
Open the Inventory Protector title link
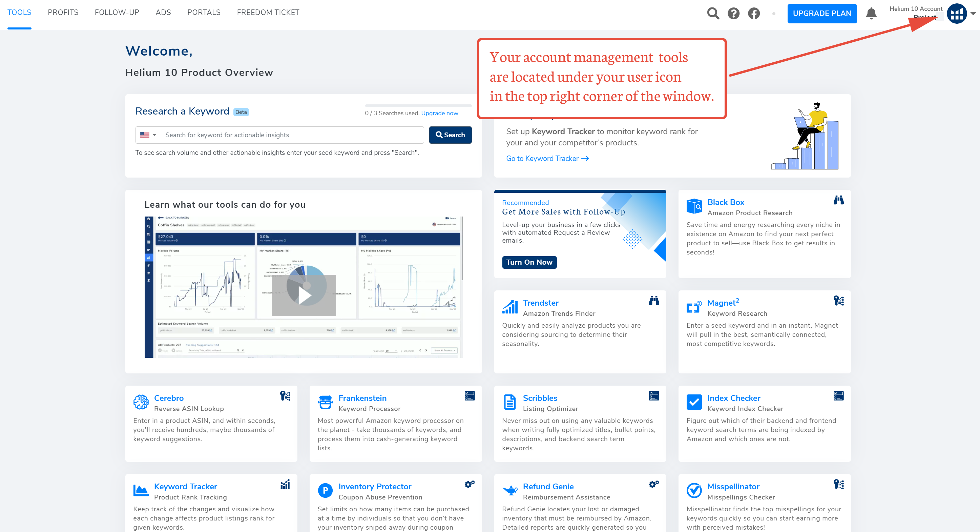374,486
